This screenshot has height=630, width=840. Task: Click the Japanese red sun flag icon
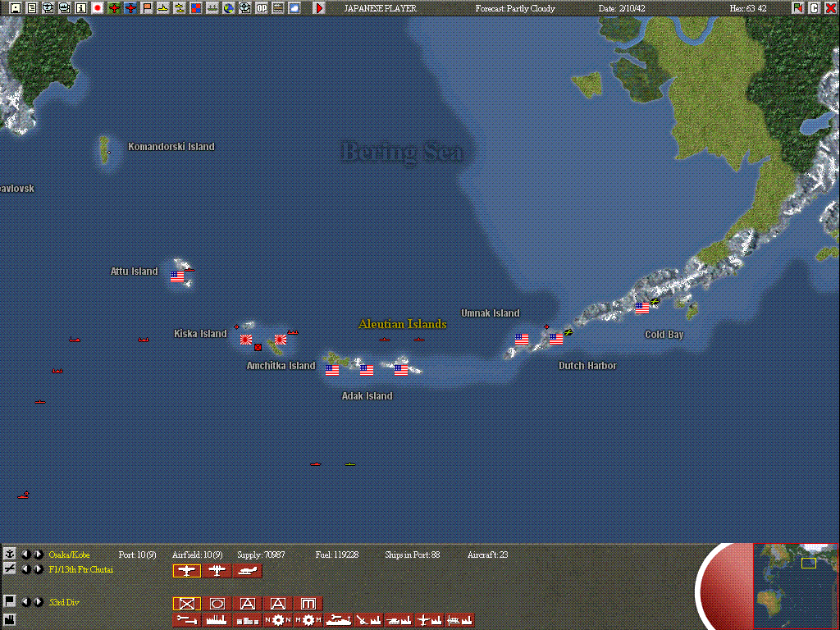click(98, 8)
